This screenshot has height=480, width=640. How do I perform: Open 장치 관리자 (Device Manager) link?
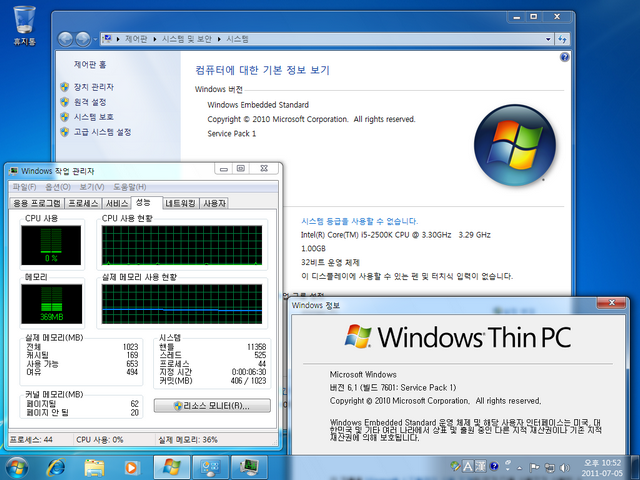pos(93,87)
